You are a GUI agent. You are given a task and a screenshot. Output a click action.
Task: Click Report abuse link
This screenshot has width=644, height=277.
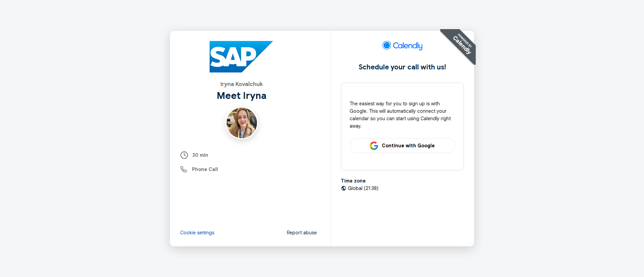302,233
